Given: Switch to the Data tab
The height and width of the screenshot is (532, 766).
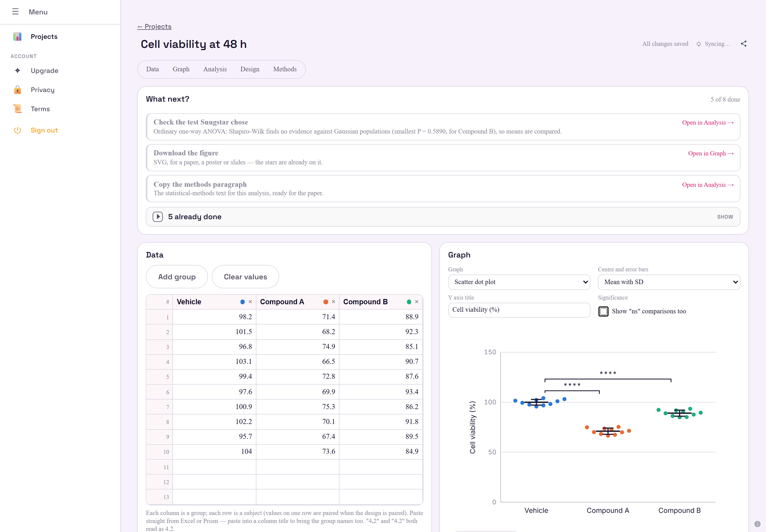Looking at the screenshot, I should (x=152, y=69).
